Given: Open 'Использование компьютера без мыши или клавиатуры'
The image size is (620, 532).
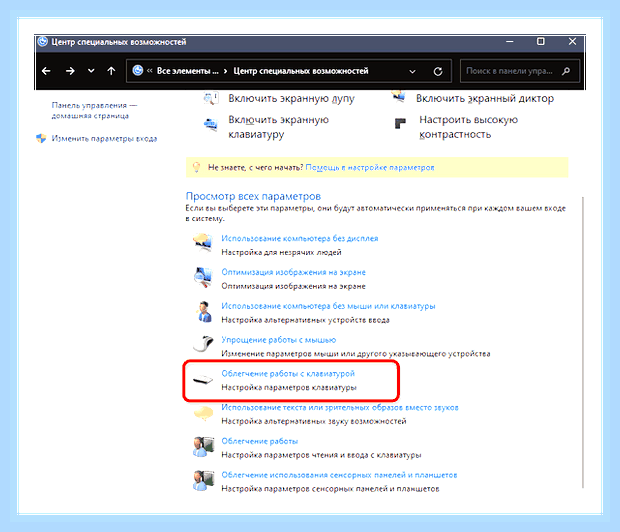Looking at the screenshot, I should [x=328, y=306].
